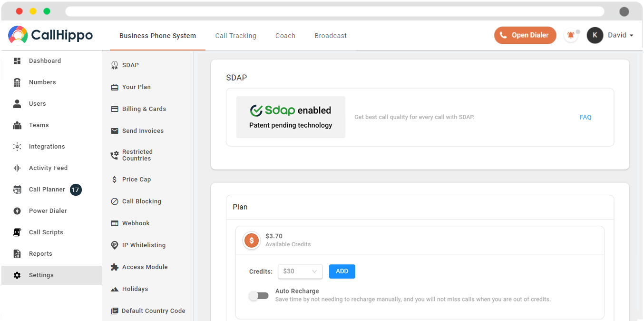Go to Call Planner in sidebar

click(47, 190)
